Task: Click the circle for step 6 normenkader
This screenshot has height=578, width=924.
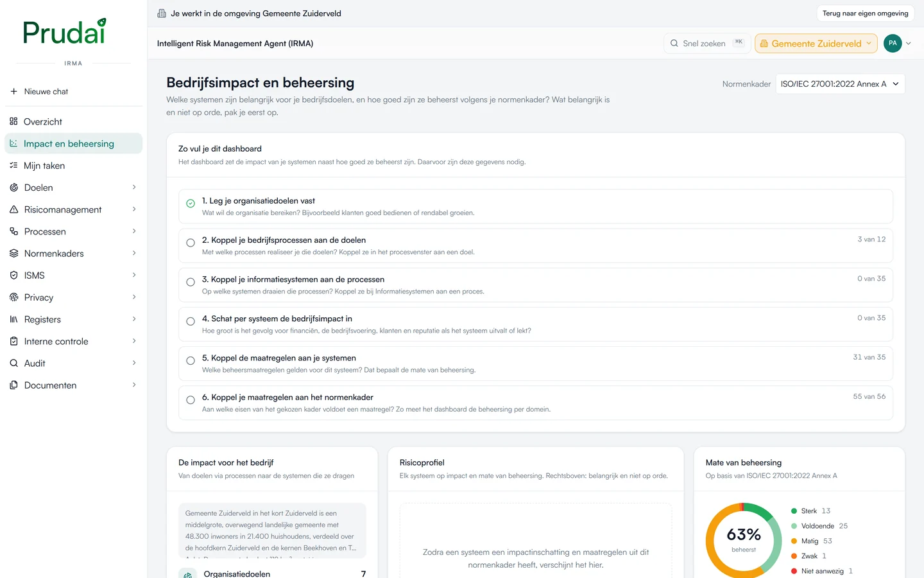Action: coord(191,400)
